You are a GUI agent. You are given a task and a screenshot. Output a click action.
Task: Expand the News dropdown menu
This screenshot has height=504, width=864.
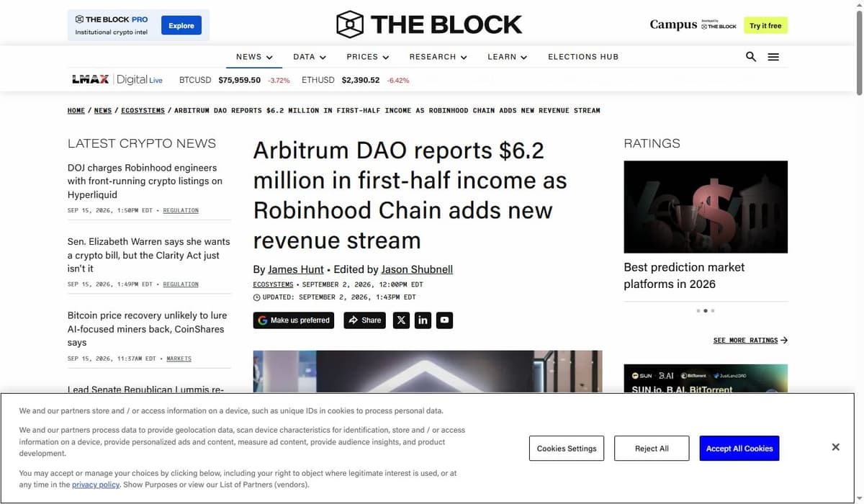coord(254,57)
